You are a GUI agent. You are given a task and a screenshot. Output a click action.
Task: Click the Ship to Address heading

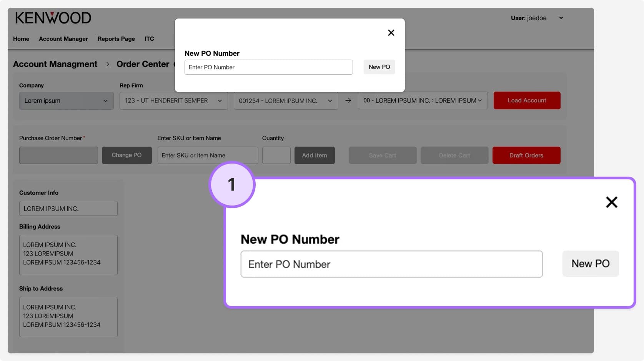pyautogui.click(x=41, y=289)
